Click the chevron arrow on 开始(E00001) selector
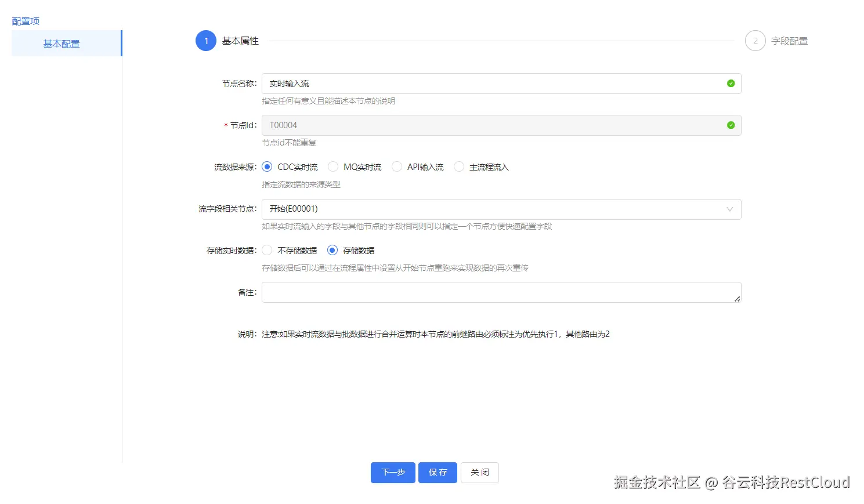The height and width of the screenshot is (504, 864). tap(729, 209)
